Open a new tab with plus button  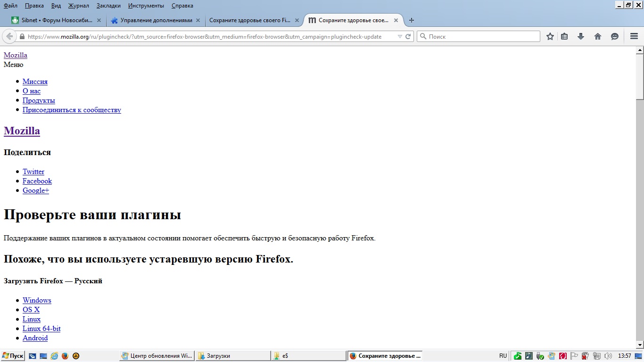pyautogui.click(x=412, y=20)
